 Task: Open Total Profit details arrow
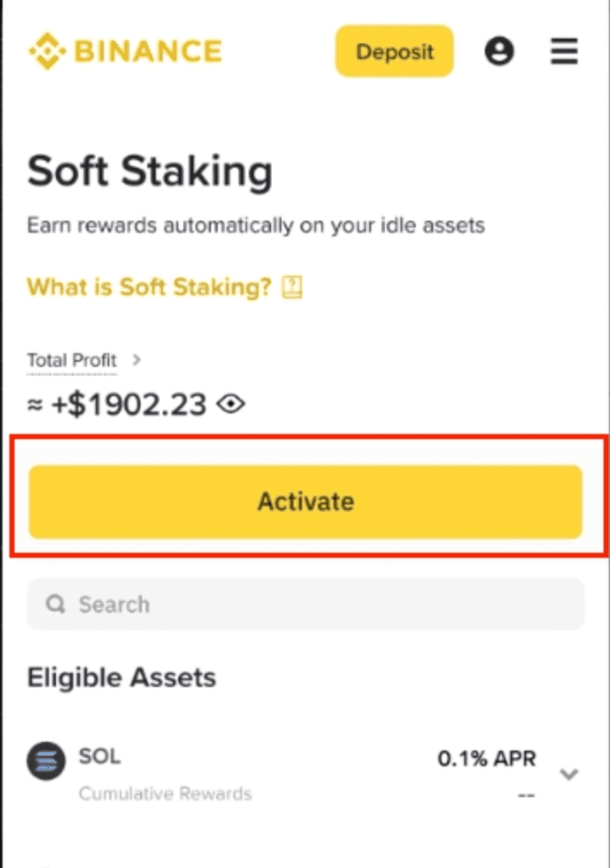[x=136, y=360]
